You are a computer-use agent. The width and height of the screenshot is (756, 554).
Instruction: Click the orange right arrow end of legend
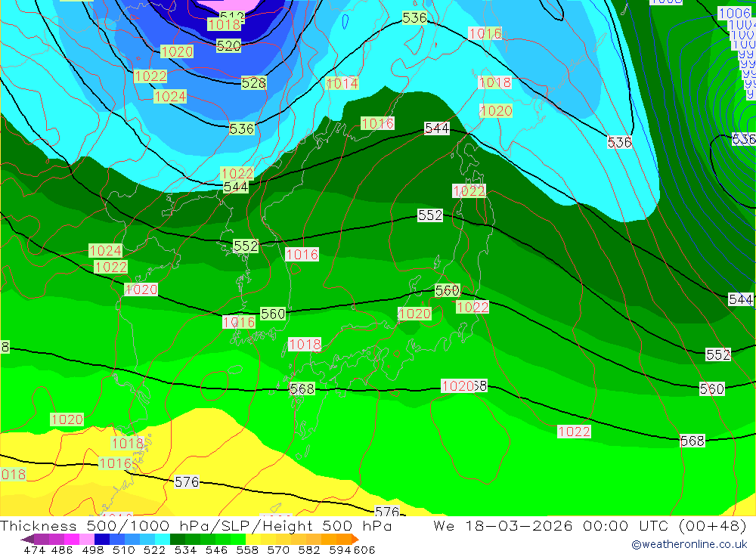355,539
